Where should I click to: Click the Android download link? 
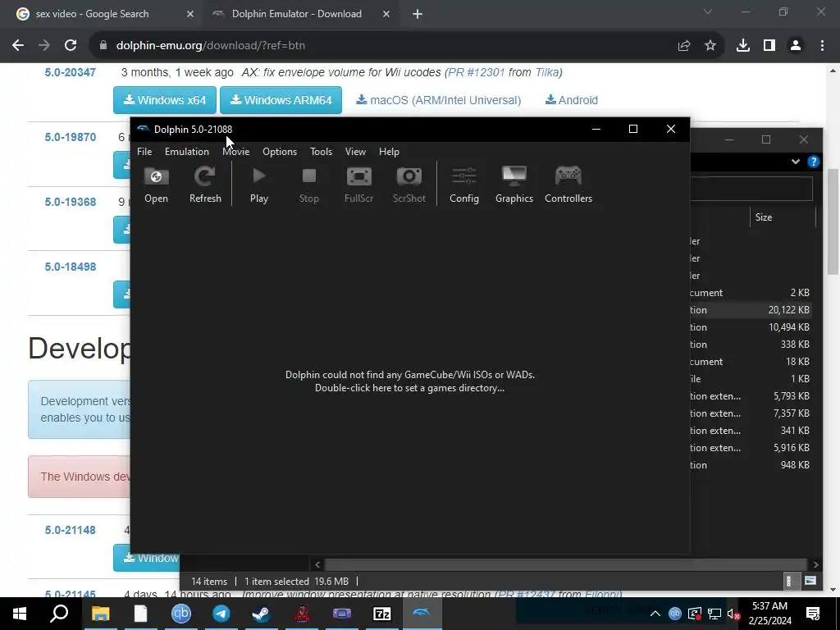pos(572,100)
